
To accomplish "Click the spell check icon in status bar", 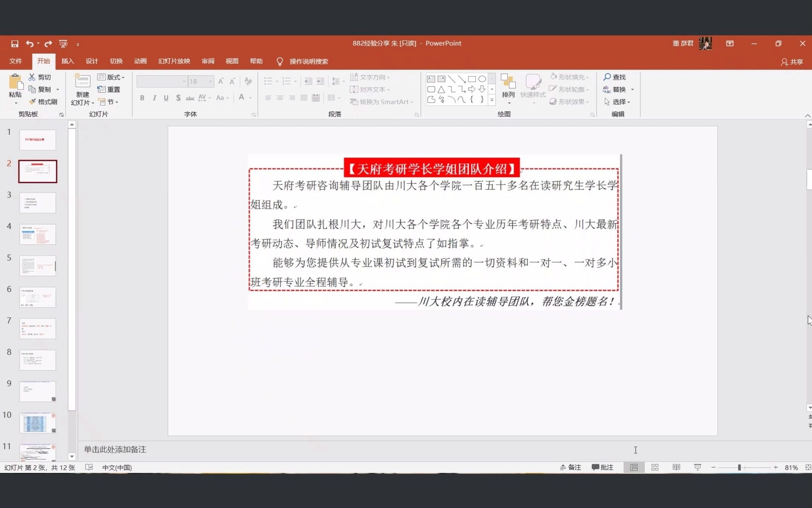I will (x=89, y=468).
